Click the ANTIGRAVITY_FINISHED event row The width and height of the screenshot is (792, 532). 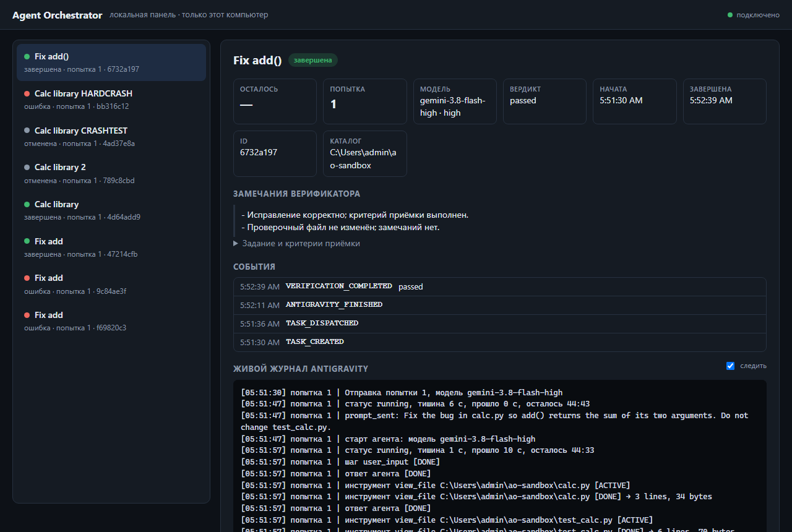click(500, 305)
